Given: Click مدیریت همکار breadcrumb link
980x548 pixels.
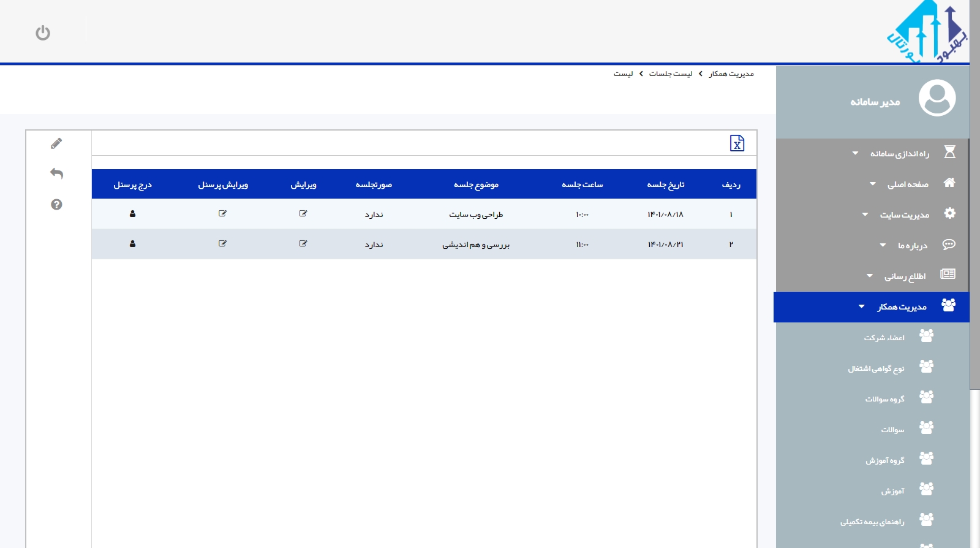Looking at the screenshot, I should (731, 74).
